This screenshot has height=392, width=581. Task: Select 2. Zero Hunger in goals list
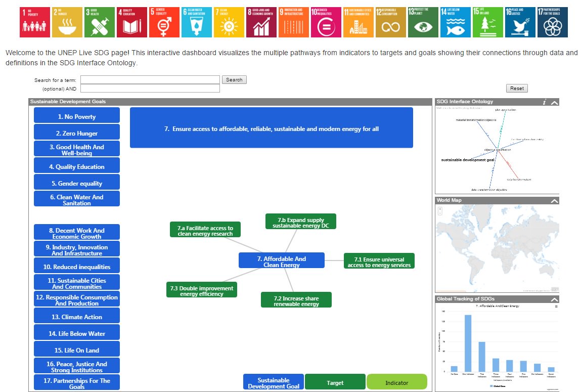[x=77, y=132]
